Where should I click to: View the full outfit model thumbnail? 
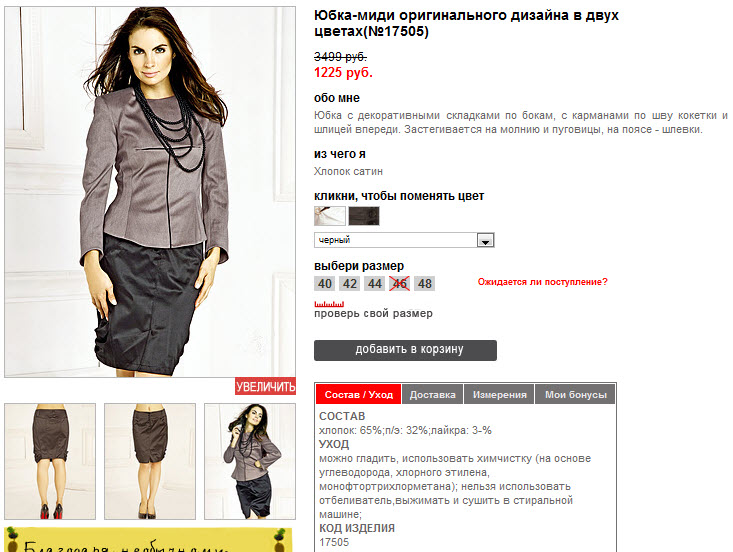tap(250, 461)
